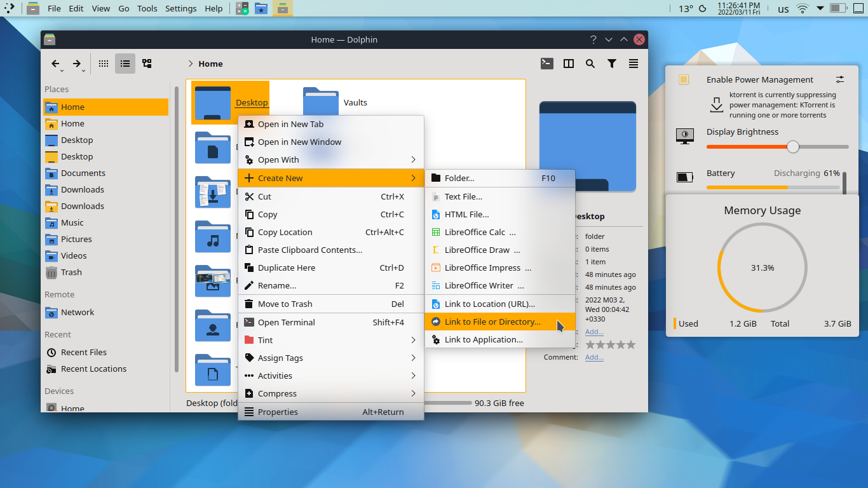Viewport: 868px width, 488px height.
Task: Select Open Terminal entry
Action: [x=330, y=322]
